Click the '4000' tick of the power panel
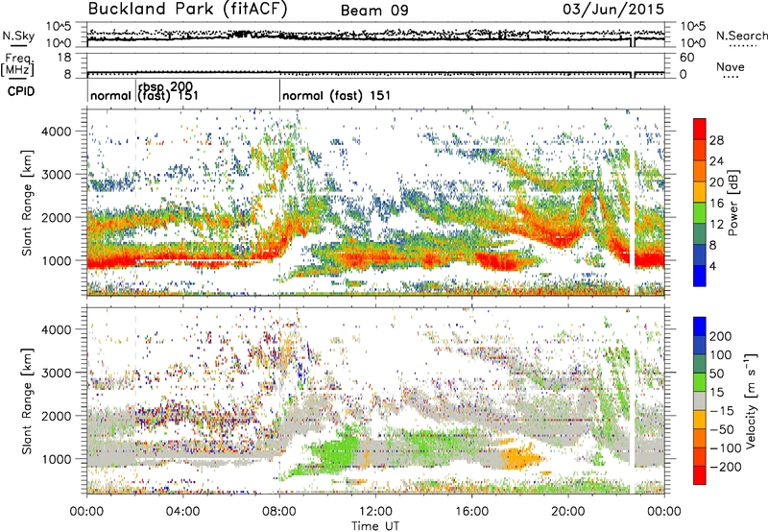 click(56, 132)
